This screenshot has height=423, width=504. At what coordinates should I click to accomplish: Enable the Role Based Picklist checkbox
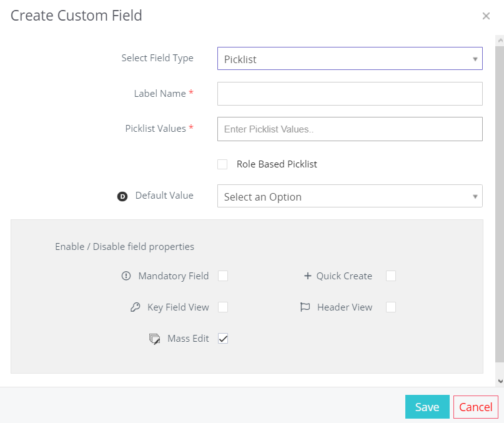[222, 164]
